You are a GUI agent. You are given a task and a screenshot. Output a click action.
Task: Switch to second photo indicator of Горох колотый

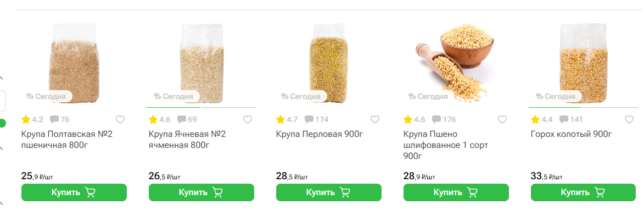611,108
